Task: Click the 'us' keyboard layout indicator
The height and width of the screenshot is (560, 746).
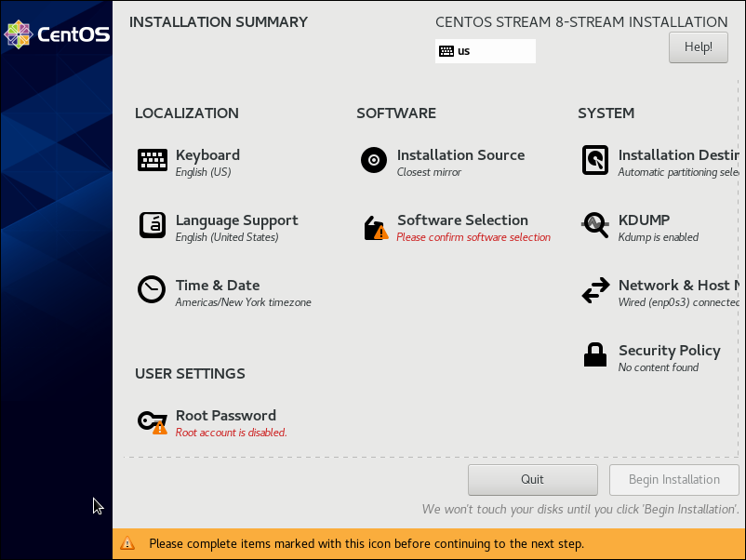Action: click(x=485, y=51)
